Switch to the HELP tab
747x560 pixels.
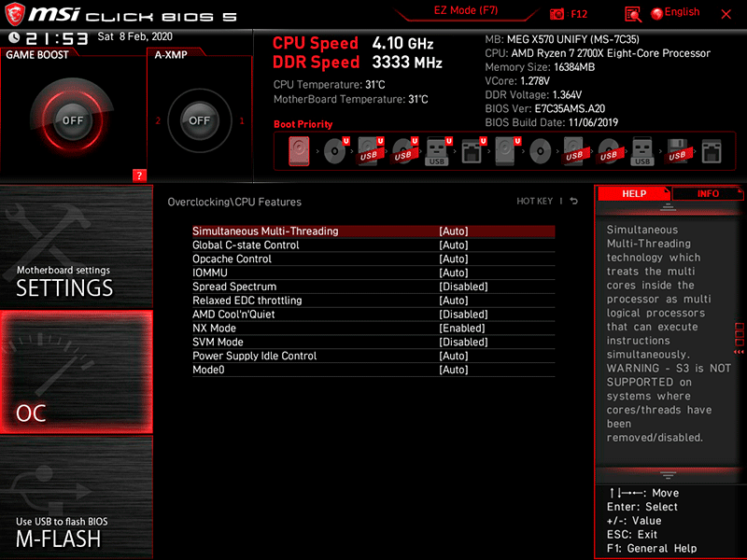click(x=634, y=193)
